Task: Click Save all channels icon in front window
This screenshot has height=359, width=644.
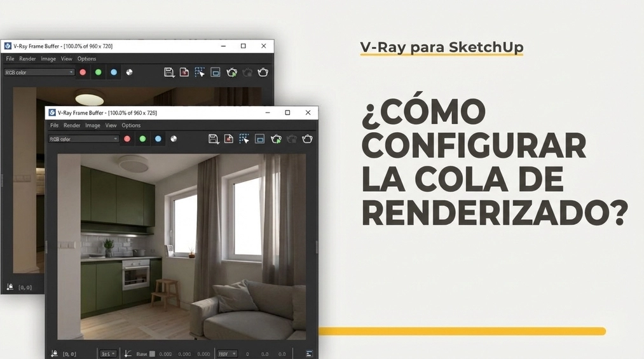Action: (229, 139)
